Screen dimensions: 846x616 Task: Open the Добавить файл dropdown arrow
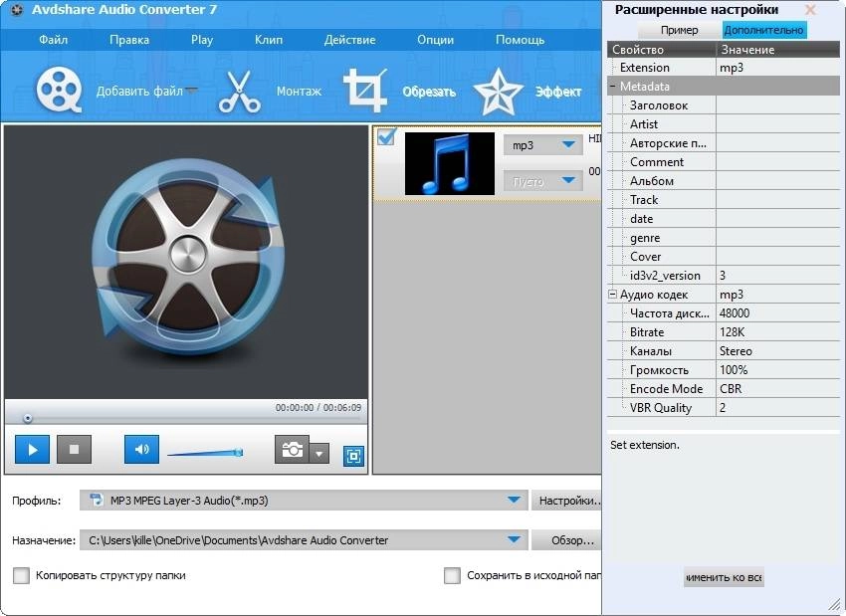click(x=191, y=91)
